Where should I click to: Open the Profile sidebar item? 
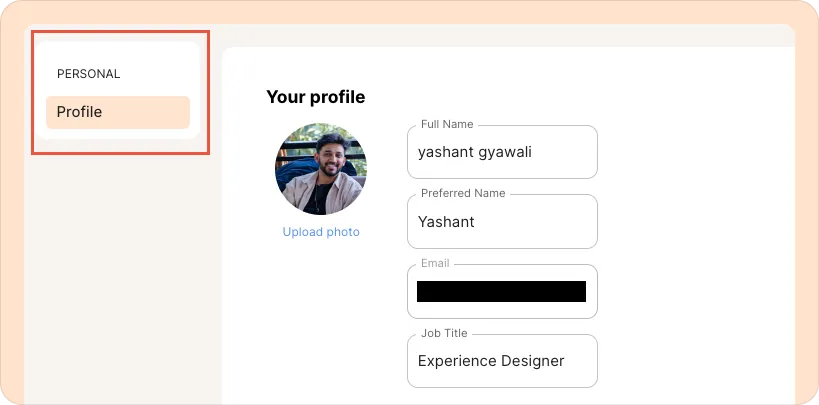pos(117,112)
